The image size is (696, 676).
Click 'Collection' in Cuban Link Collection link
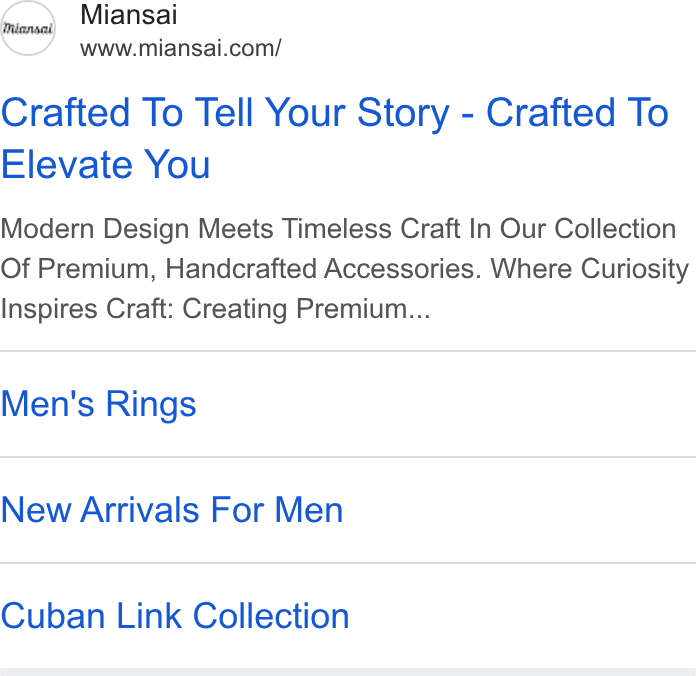271,616
